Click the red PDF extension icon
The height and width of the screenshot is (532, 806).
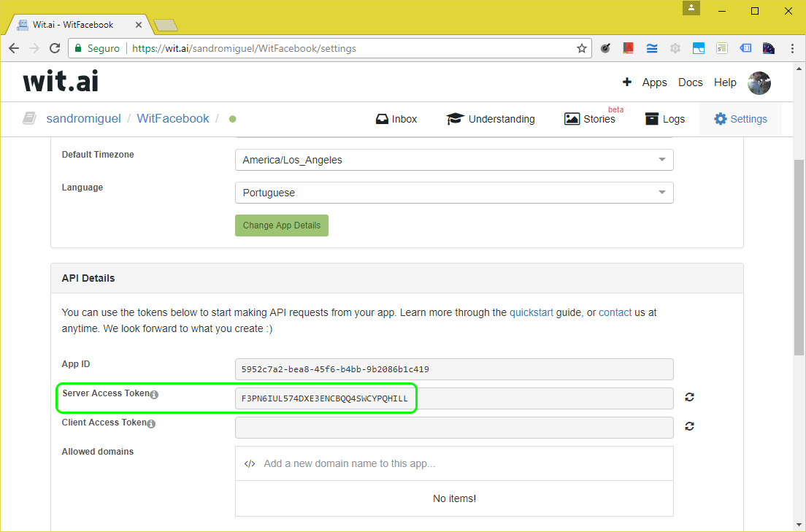tap(628, 48)
